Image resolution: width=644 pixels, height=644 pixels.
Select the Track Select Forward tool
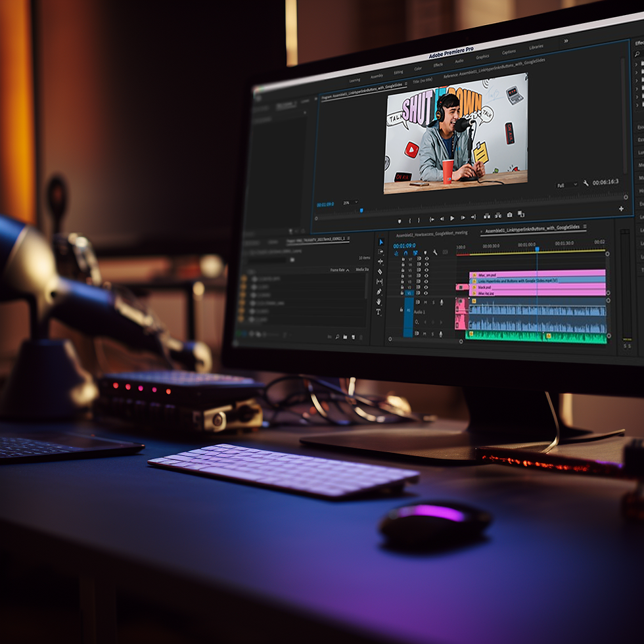380,252
